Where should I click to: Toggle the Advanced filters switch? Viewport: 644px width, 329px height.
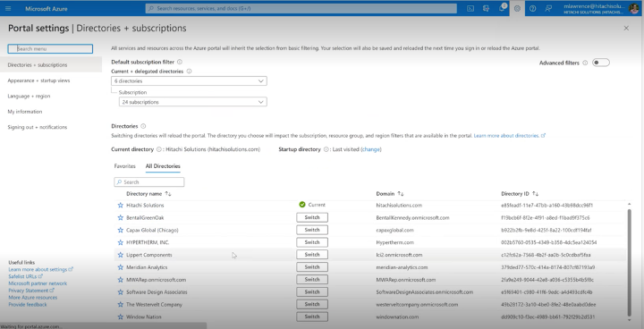(600, 63)
